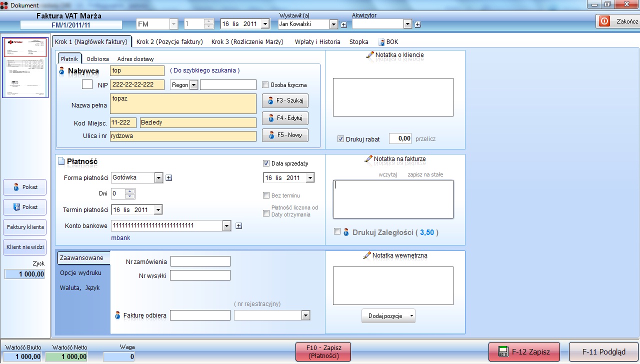The height and width of the screenshot is (364, 640).
Task: Open the Forma płatności Gotówka dropdown
Action: (158, 177)
